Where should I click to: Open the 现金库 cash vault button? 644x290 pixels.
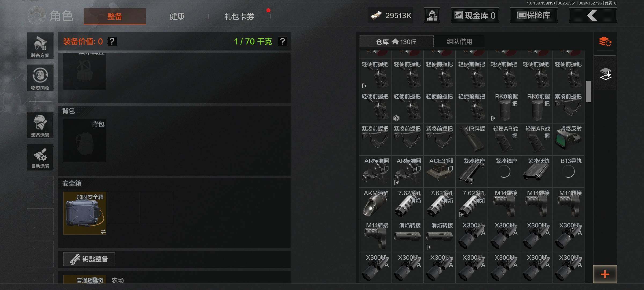[475, 15]
